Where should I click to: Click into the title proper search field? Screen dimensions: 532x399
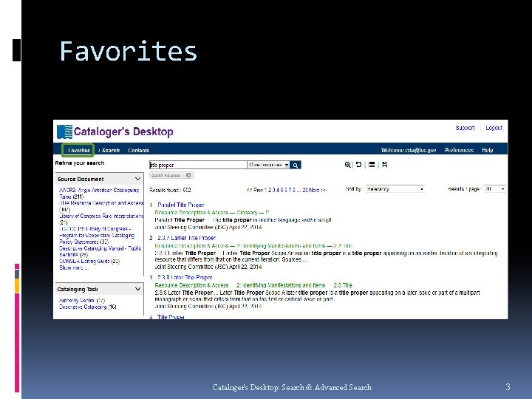click(198, 165)
